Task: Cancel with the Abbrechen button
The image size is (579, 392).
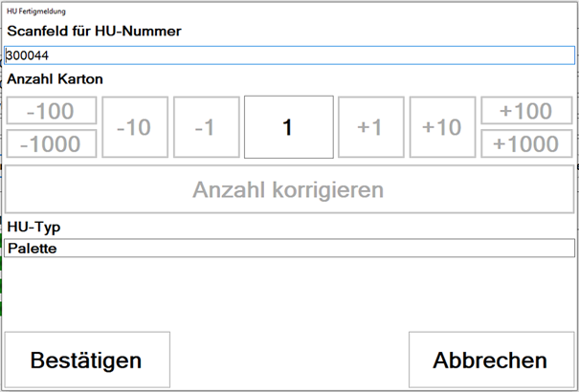Action: (x=491, y=359)
